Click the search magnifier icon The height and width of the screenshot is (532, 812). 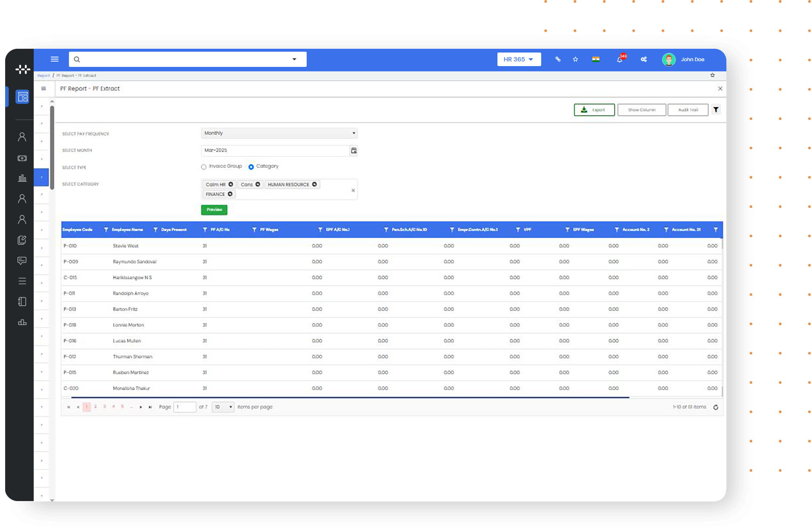77,59
